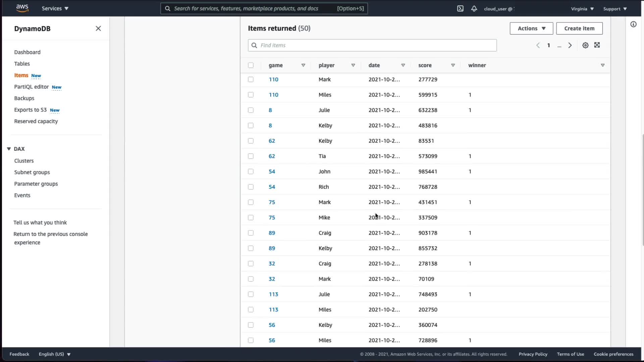This screenshot has height=362, width=644.
Task: Click the Create item button
Action: click(x=579, y=28)
